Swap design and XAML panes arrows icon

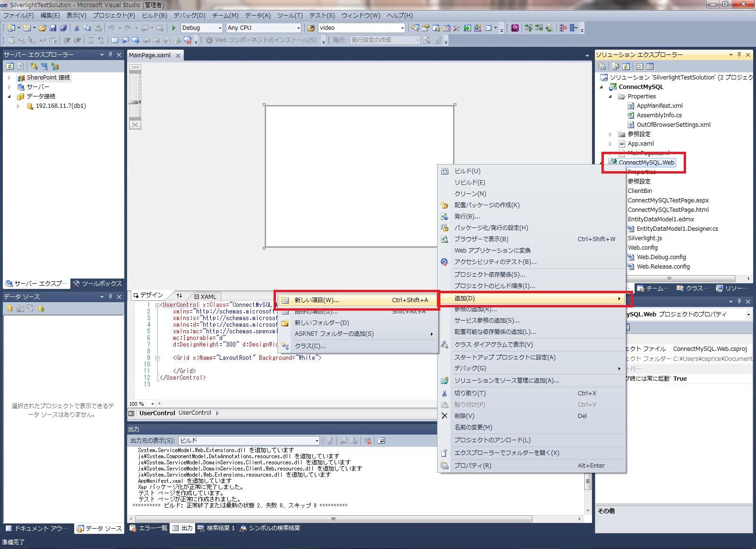(179, 296)
